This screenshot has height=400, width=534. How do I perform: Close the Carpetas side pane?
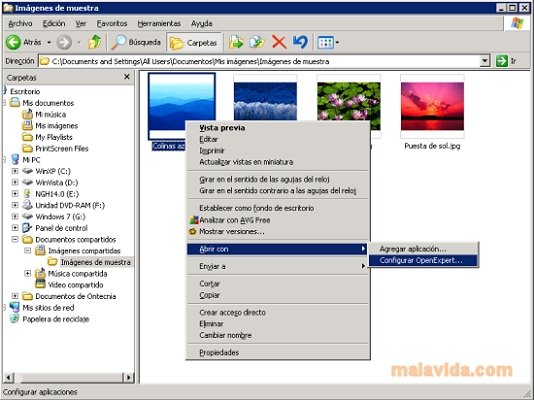pos(127,77)
